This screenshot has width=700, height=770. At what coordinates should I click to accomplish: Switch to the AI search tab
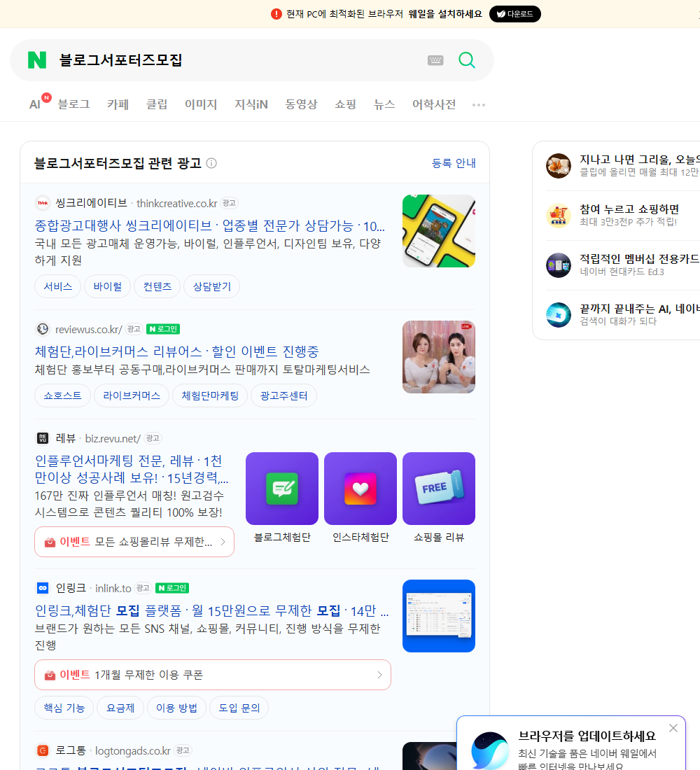(35, 104)
